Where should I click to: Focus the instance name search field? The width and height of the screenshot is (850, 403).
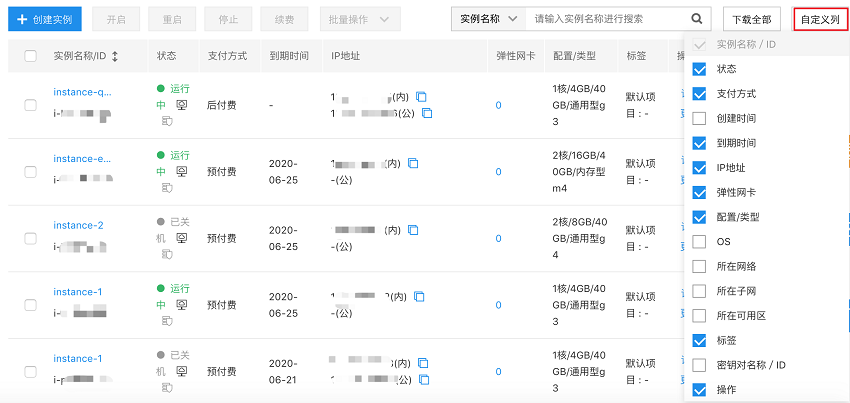(605, 19)
